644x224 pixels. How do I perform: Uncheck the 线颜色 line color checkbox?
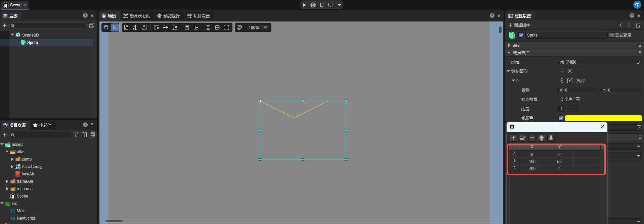(561, 118)
